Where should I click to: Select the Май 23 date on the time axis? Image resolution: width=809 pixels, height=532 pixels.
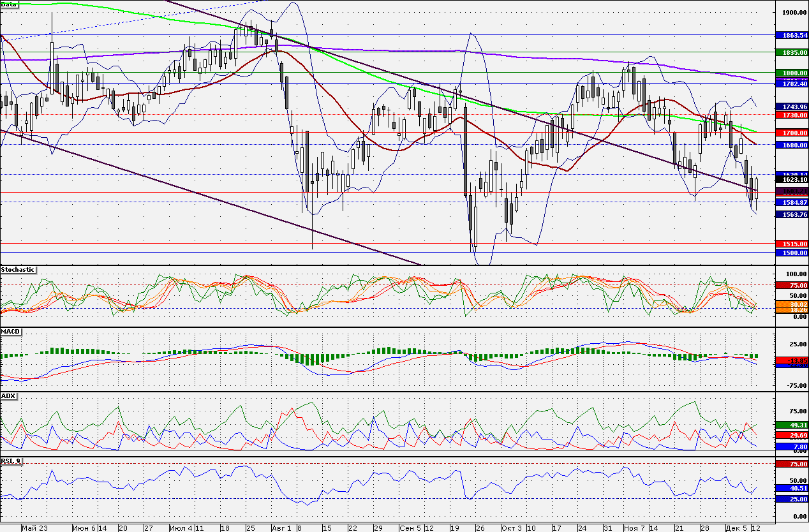click(34, 528)
